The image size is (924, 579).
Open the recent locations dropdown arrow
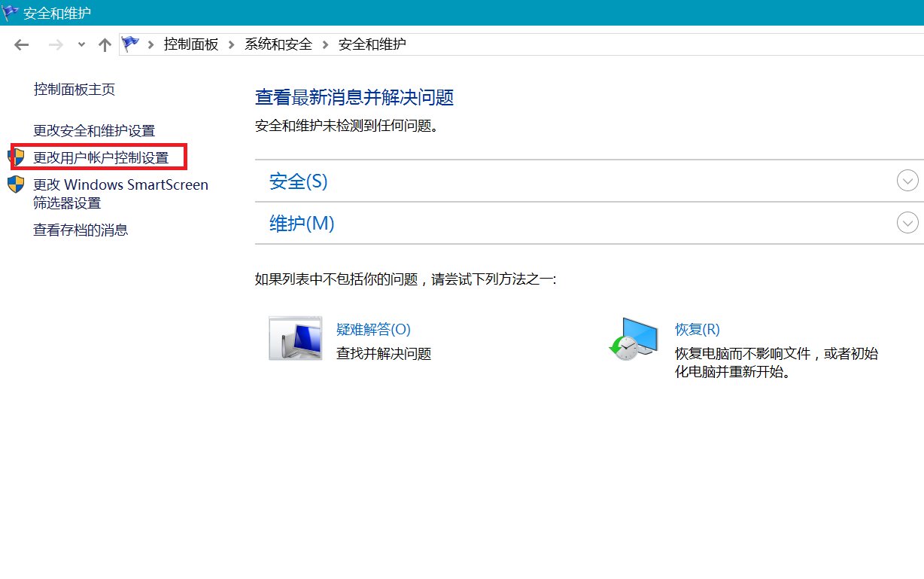point(81,44)
